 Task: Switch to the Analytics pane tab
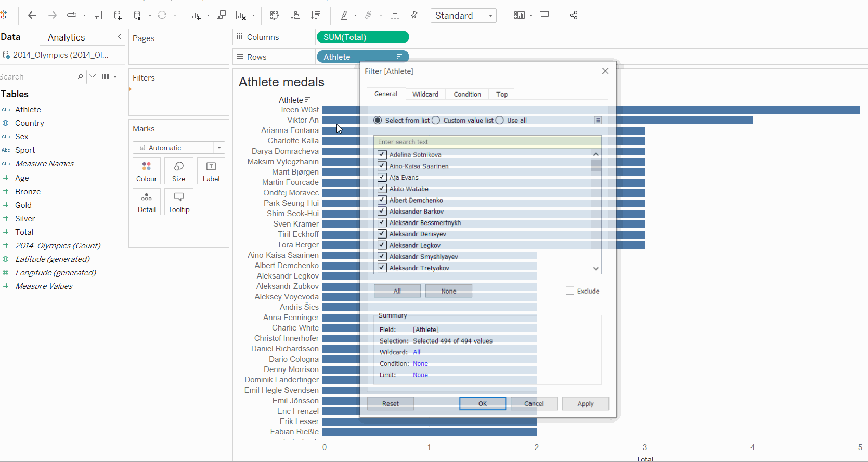pos(67,37)
